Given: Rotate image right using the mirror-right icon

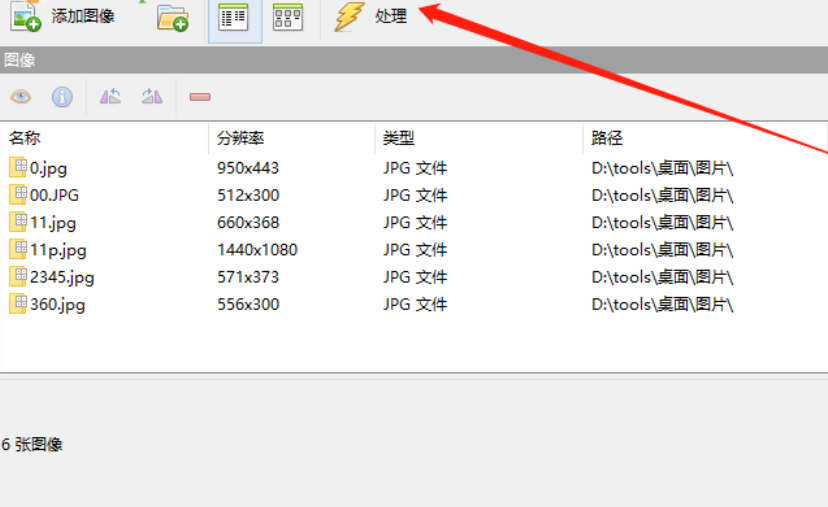Looking at the screenshot, I should 152,97.
